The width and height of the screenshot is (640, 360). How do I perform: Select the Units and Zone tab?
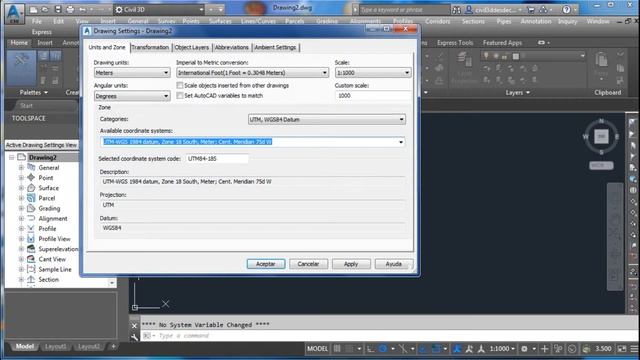point(107,47)
